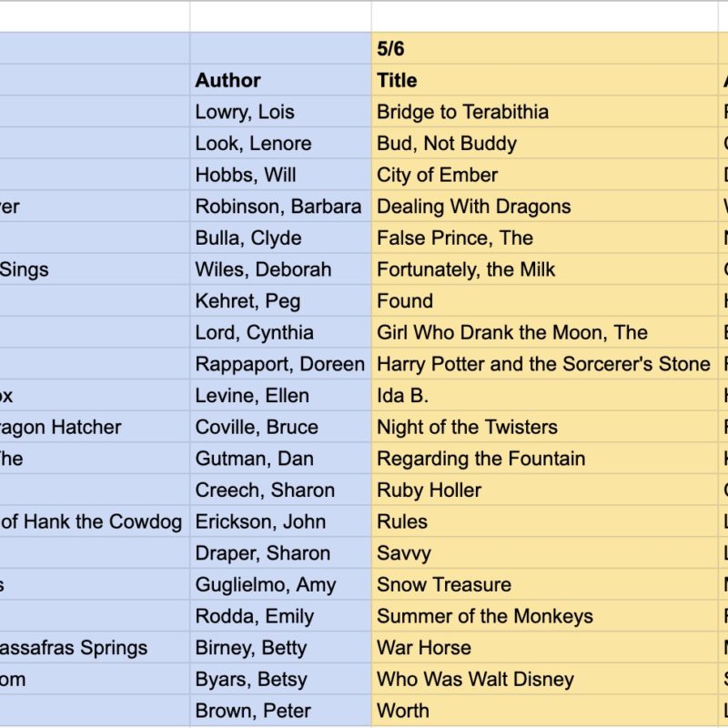Select the War Horse title cell

pos(544,648)
